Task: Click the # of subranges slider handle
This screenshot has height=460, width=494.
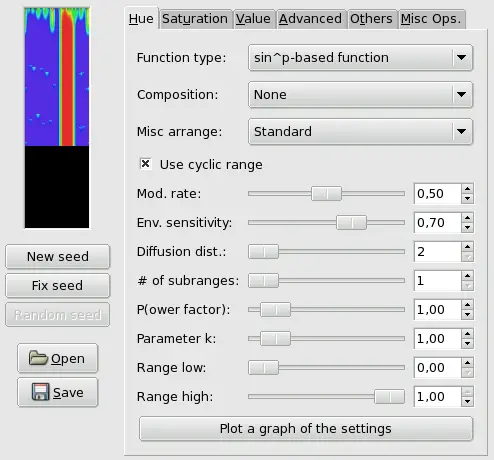Action: tap(264, 280)
